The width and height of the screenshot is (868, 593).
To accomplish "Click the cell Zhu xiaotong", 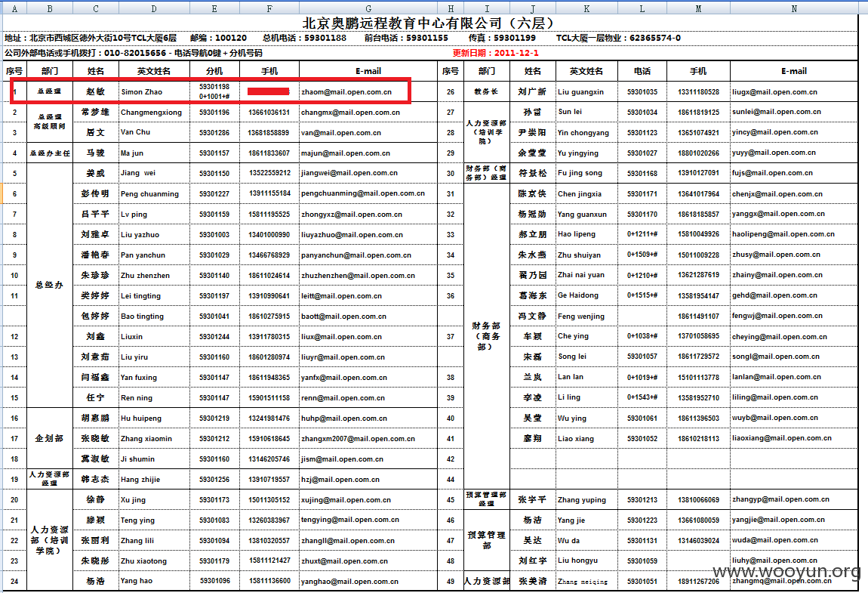I will (143, 561).
